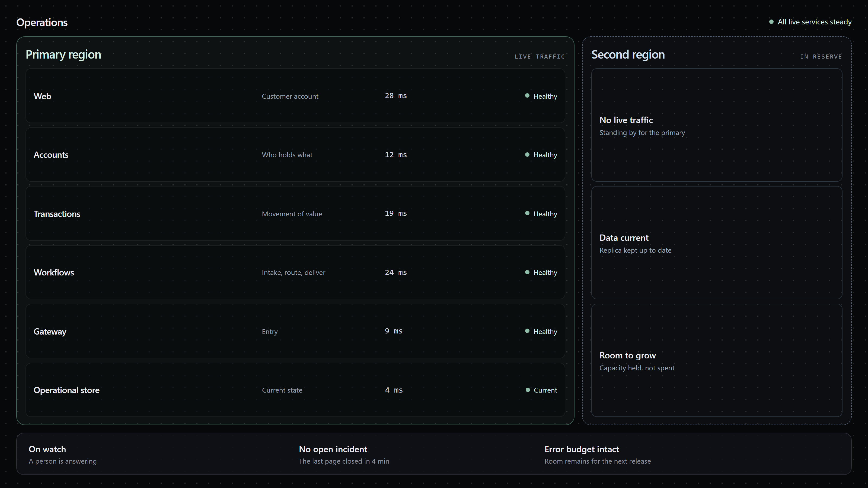This screenshot has width=868, height=488.
Task: Click the Web row's green Healthy status dot
Action: click(527, 96)
